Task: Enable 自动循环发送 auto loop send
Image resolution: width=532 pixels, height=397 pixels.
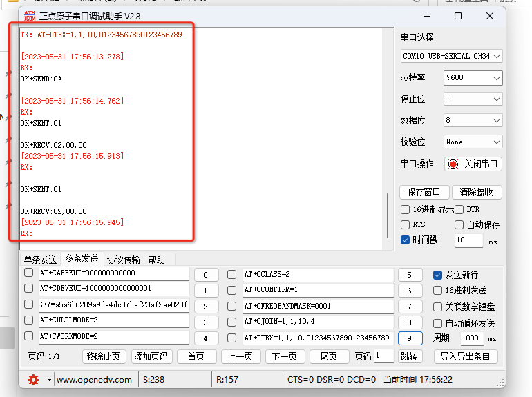Action: pyautogui.click(x=437, y=323)
